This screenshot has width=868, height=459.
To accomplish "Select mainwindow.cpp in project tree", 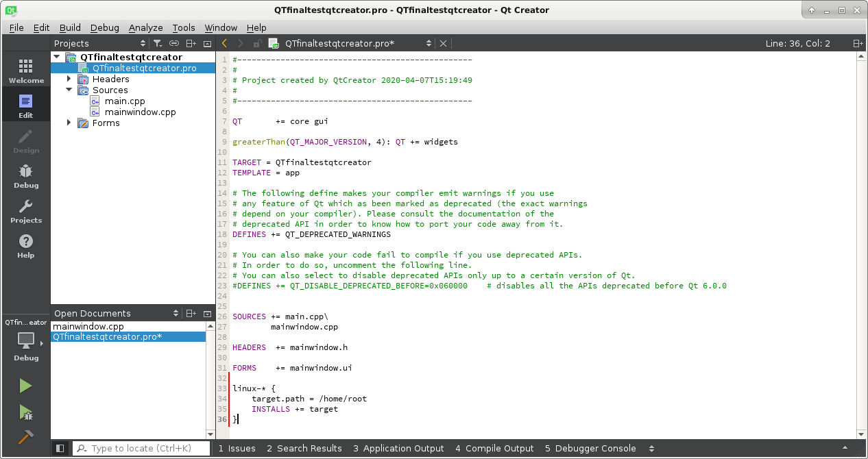I will [133, 112].
